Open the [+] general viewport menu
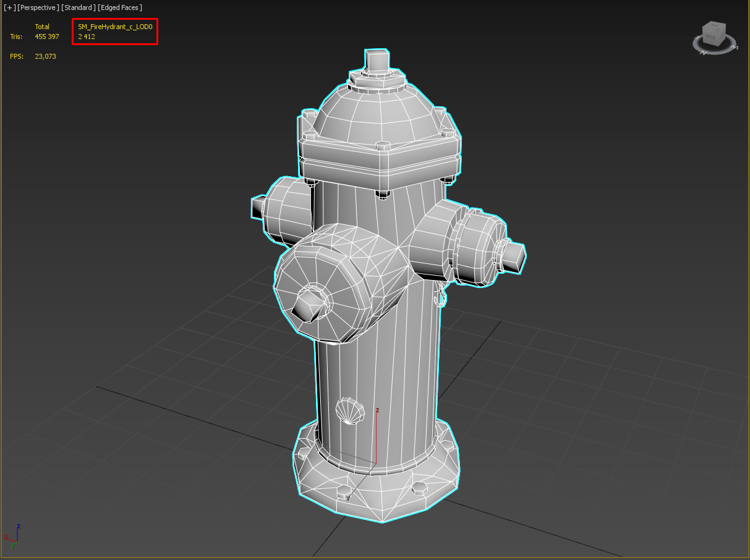The image size is (750, 560). 9,7
